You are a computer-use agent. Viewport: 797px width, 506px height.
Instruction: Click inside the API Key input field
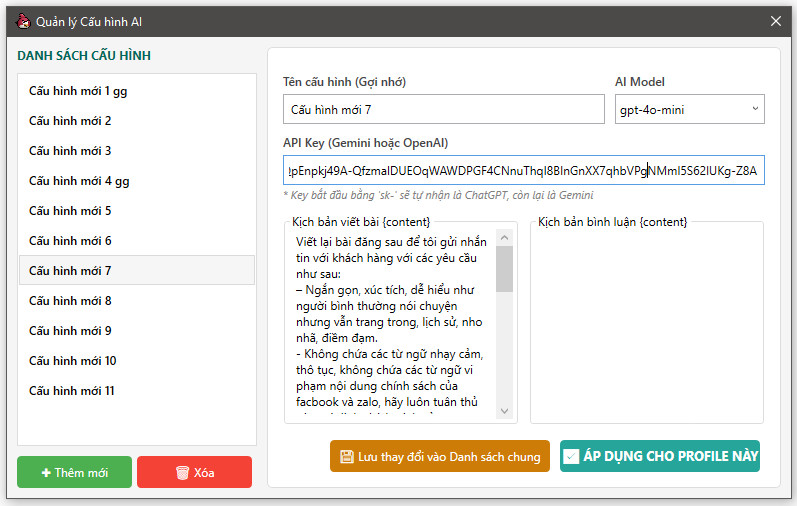click(x=522, y=170)
